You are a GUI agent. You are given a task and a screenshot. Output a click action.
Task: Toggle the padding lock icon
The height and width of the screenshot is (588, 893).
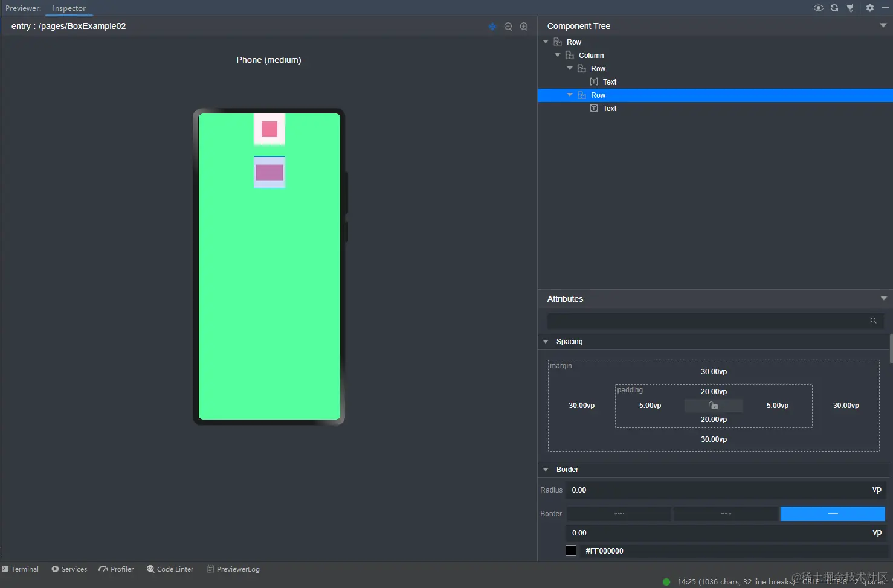(x=714, y=406)
